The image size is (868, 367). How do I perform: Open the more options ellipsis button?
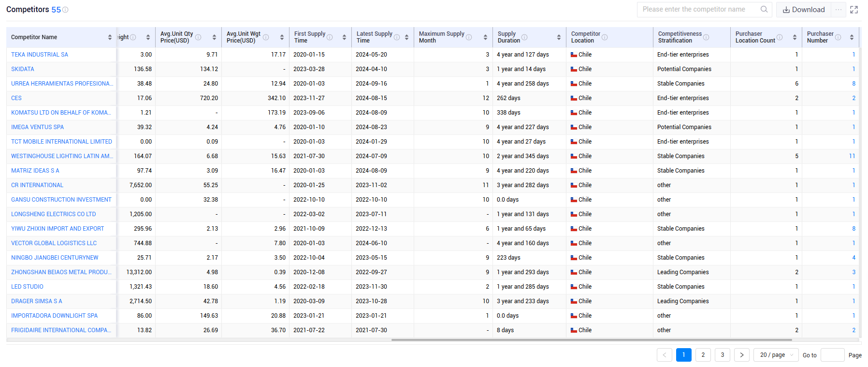[839, 10]
